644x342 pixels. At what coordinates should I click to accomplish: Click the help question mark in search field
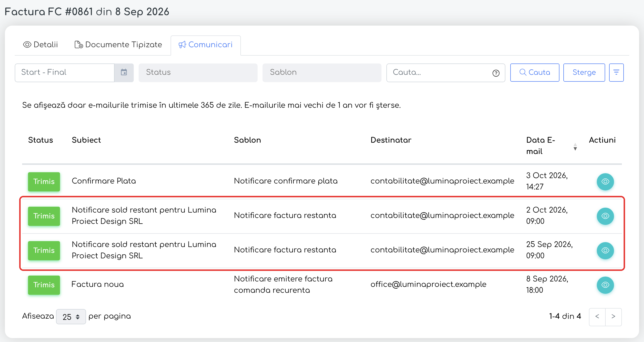point(496,73)
